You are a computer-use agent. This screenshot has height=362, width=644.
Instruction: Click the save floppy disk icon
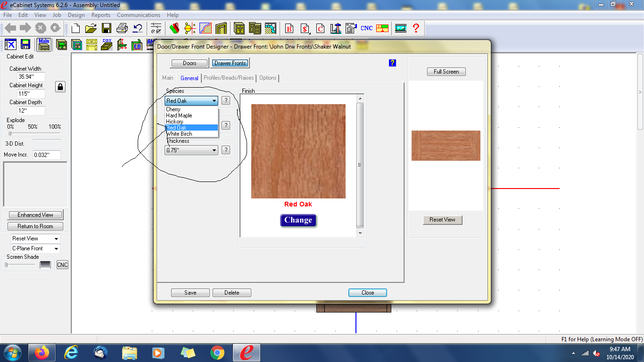tap(107, 28)
